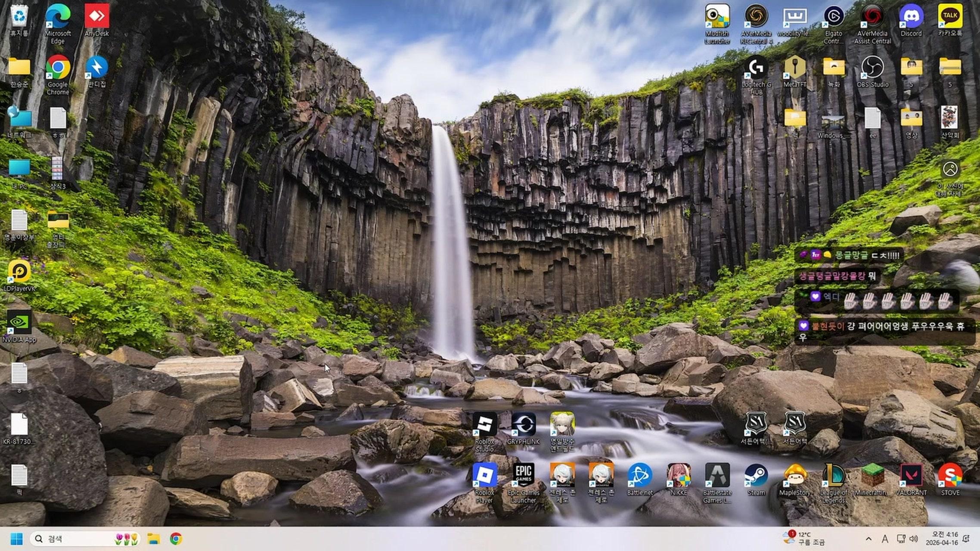The image size is (980, 551).
Task: Select the VALORANT desktop shortcut
Action: [x=911, y=476]
